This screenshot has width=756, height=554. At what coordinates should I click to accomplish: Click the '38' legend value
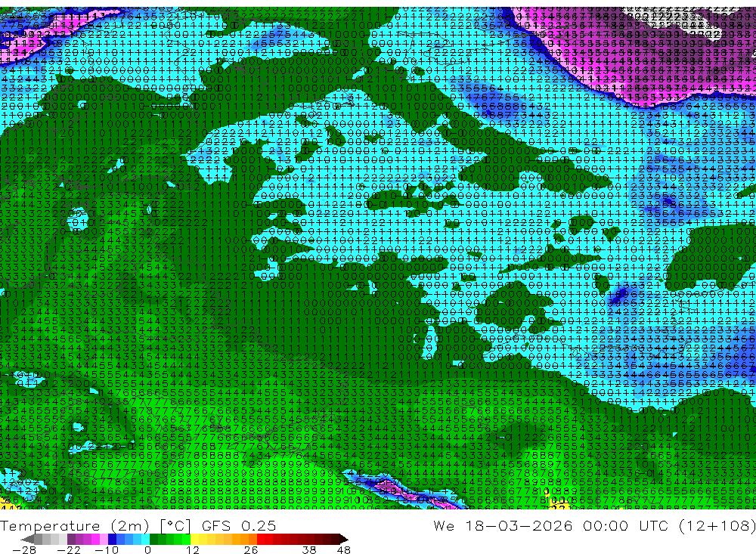pyautogui.click(x=309, y=550)
